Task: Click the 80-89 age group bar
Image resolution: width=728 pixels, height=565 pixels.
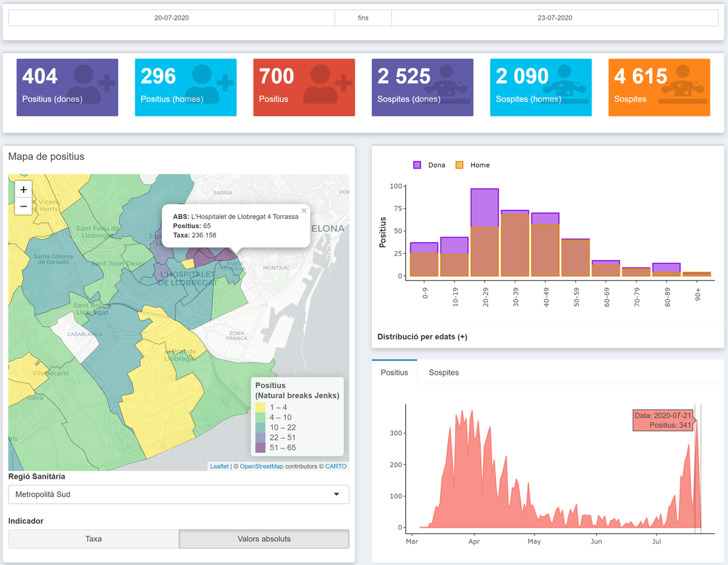Action: click(667, 270)
